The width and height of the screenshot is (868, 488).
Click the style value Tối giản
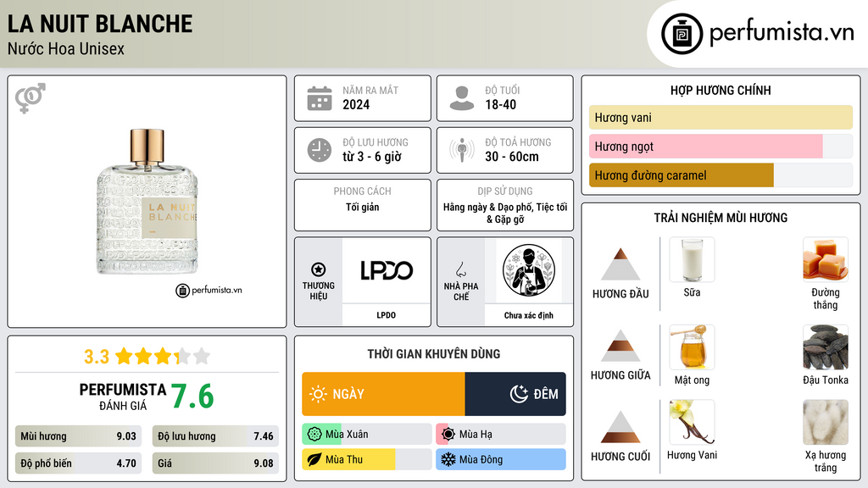click(x=363, y=207)
